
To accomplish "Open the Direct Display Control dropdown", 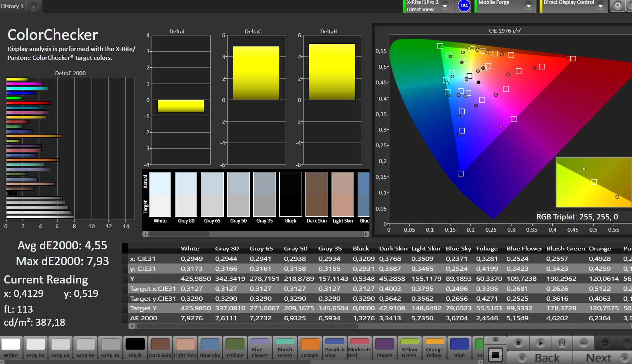I will pos(601,6).
